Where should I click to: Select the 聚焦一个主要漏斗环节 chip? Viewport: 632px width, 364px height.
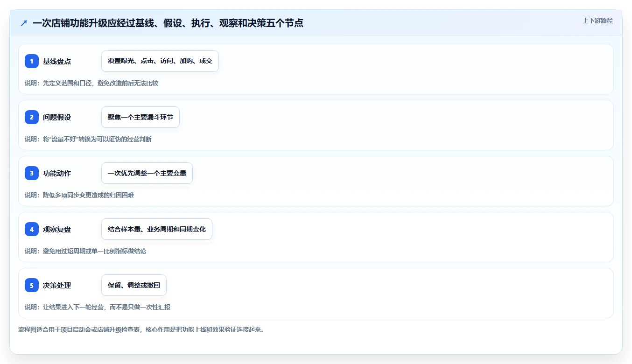[140, 117]
